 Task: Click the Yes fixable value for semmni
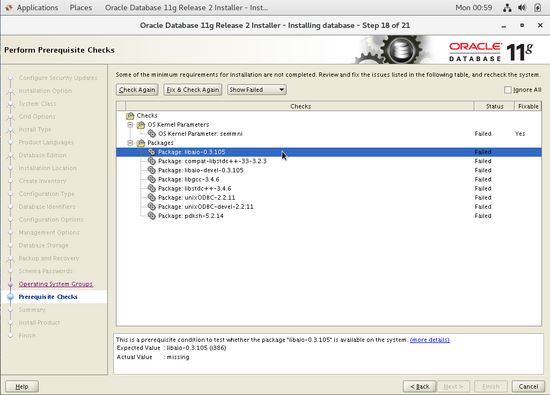[520, 134]
